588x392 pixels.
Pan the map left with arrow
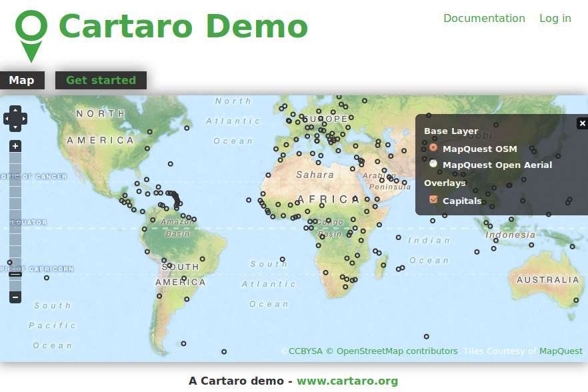pyautogui.click(x=7, y=119)
